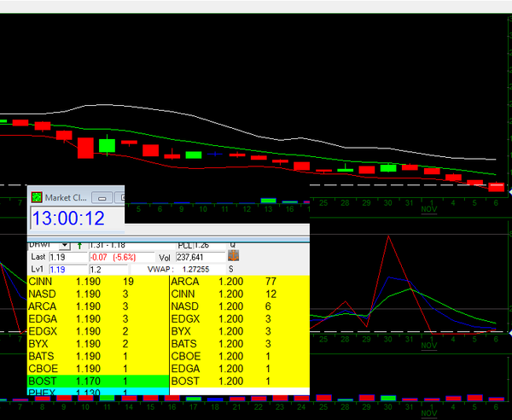Click the PCL field showing 1.26
The width and height of the screenshot is (512, 420).
(x=209, y=245)
